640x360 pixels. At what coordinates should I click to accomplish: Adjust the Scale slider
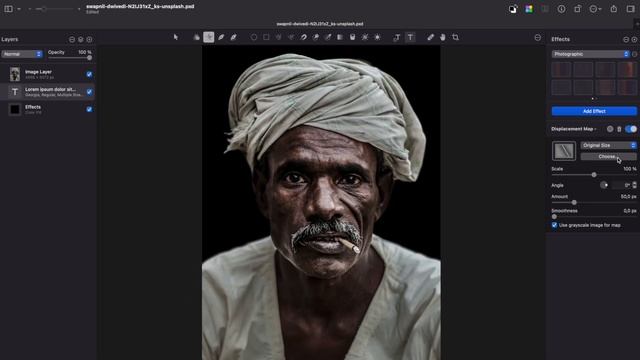(594, 175)
